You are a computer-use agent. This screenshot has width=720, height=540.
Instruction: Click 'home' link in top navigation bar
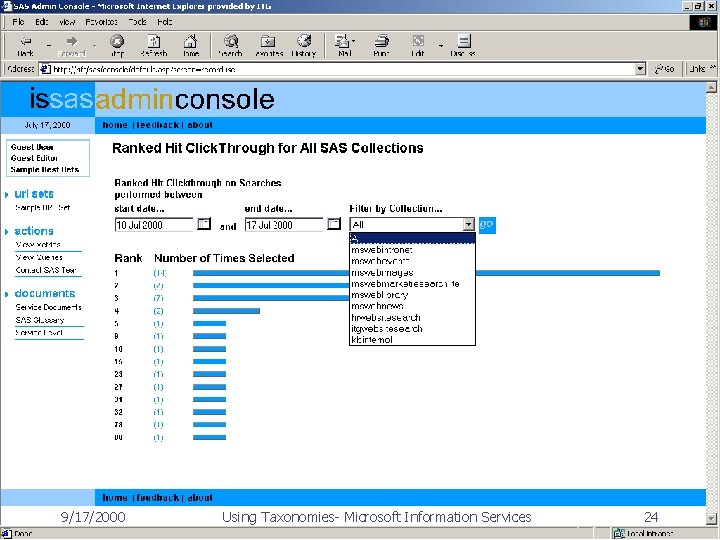click(115, 125)
